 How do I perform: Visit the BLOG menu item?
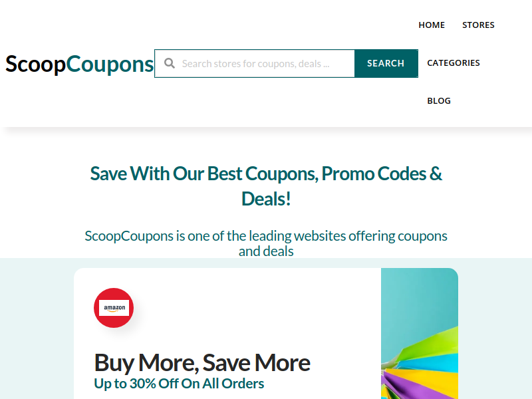pyautogui.click(x=439, y=101)
